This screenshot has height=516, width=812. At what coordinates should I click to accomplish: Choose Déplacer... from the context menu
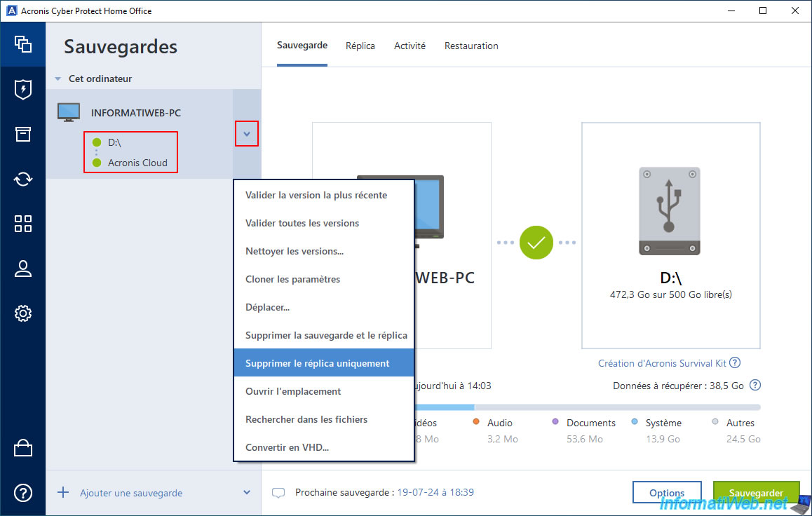tap(324, 307)
